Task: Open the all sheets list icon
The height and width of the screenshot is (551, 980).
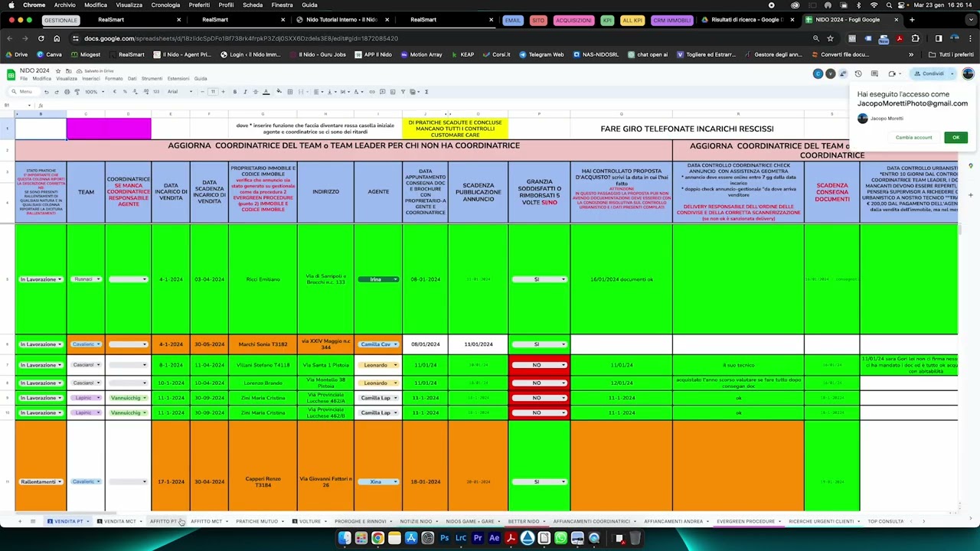Action: tap(33, 521)
